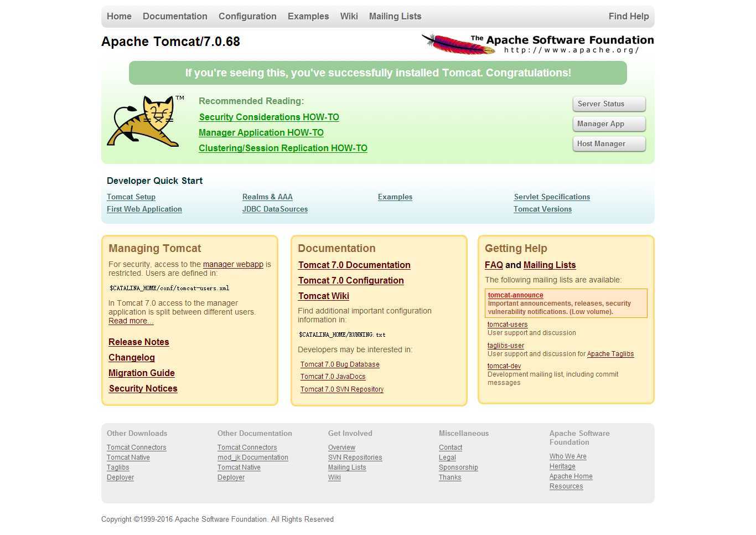The height and width of the screenshot is (535, 756).
Task: Open Security Considerations HOW-TO link
Action: pos(269,117)
